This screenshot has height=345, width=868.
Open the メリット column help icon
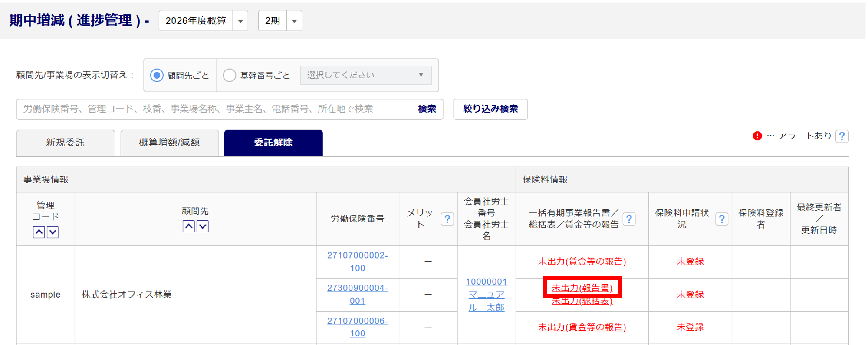coord(447,219)
